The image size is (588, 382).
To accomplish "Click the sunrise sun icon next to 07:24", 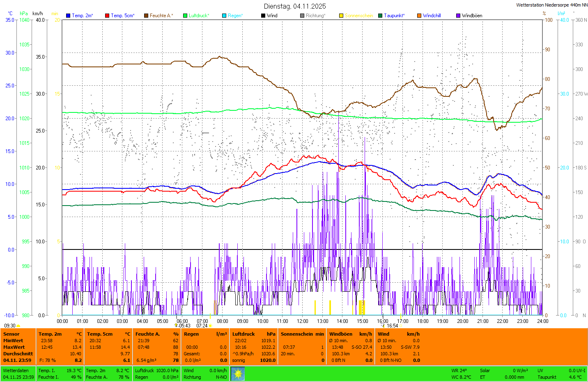I will point(210,326).
